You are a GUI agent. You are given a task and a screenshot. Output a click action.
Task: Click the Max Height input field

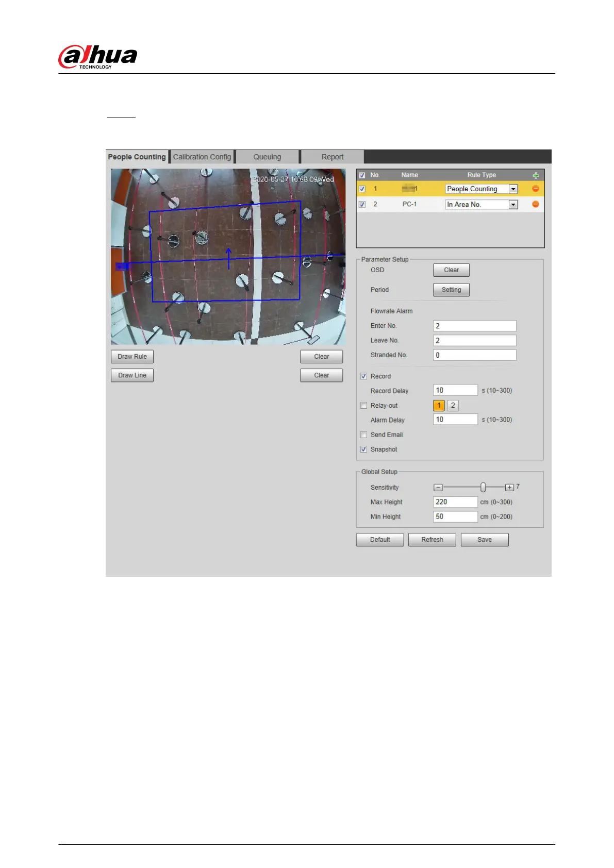(x=456, y=502)
